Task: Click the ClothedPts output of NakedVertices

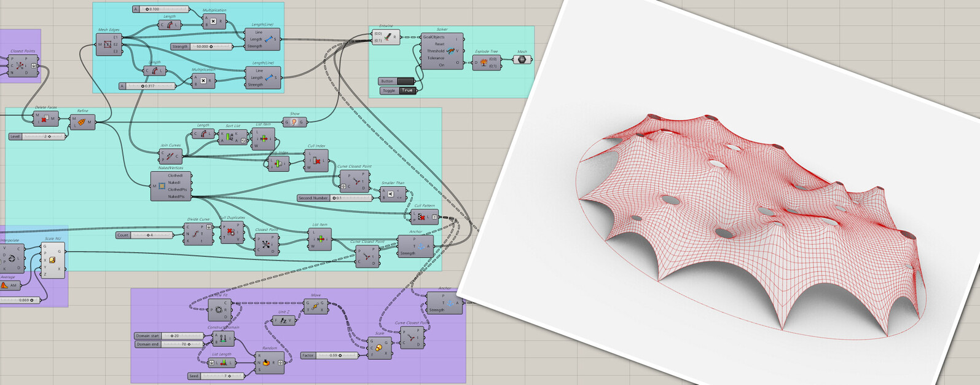Action: coord(178,189)
